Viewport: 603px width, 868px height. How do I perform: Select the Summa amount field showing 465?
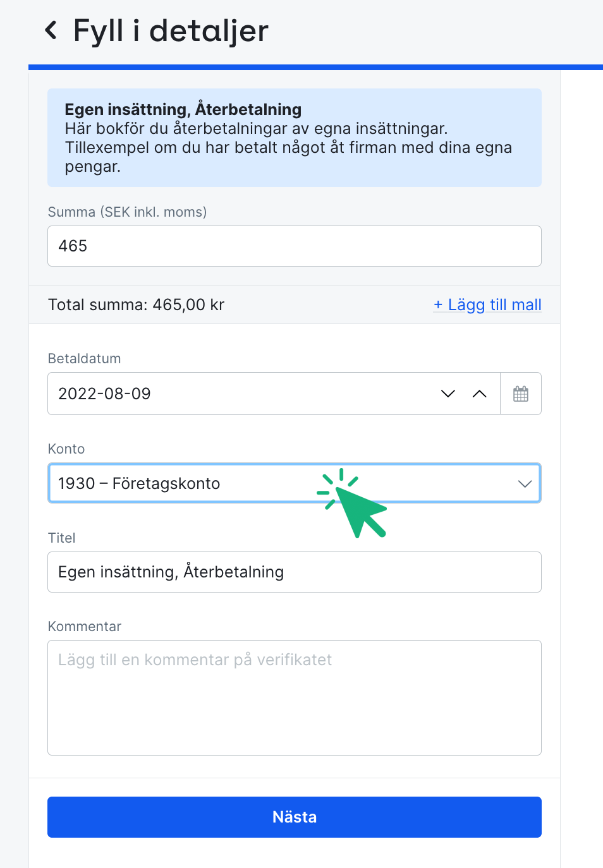click(x=294, y=246)
